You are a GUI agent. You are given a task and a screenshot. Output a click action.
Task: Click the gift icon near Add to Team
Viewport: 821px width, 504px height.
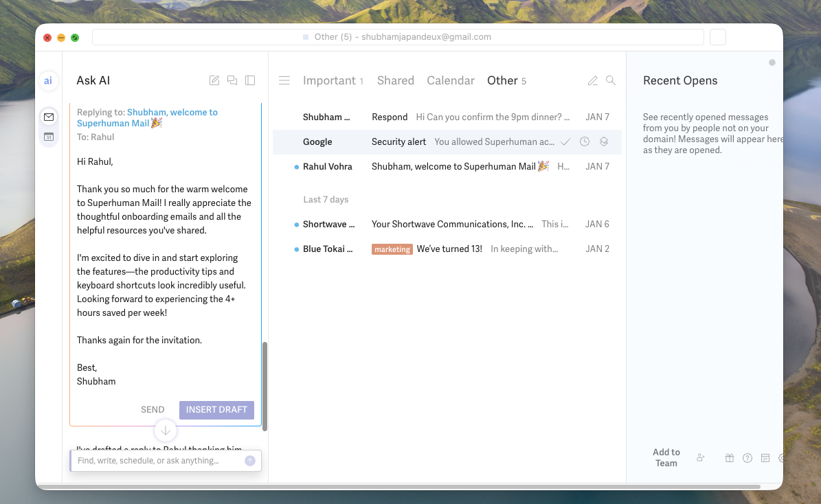point(729,457)
